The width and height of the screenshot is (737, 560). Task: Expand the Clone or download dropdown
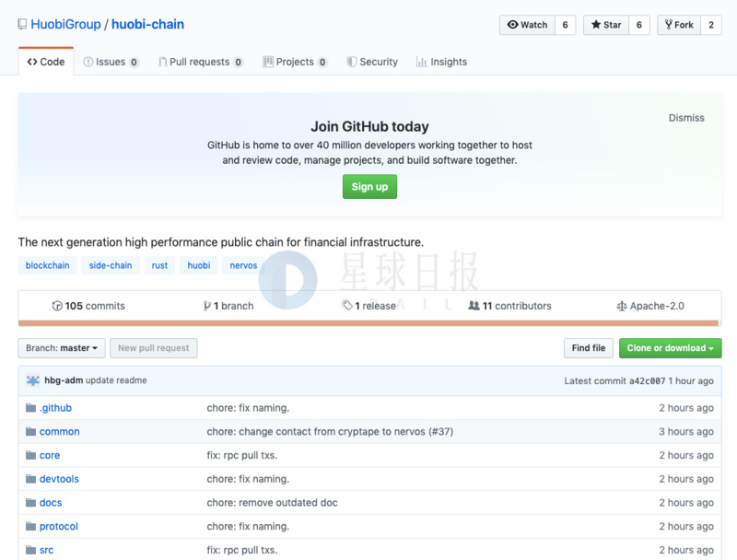(671, 348)
